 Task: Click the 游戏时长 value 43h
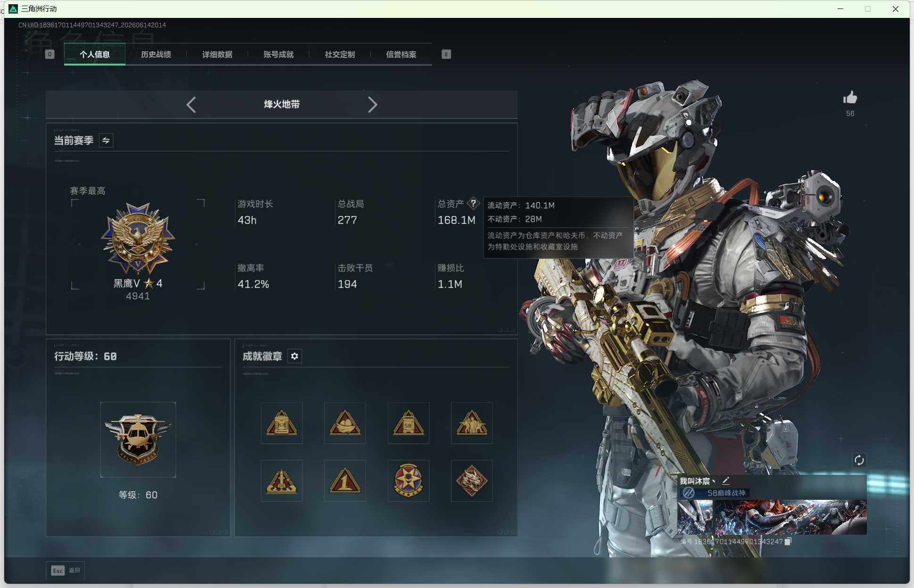[x=247, y=220]
